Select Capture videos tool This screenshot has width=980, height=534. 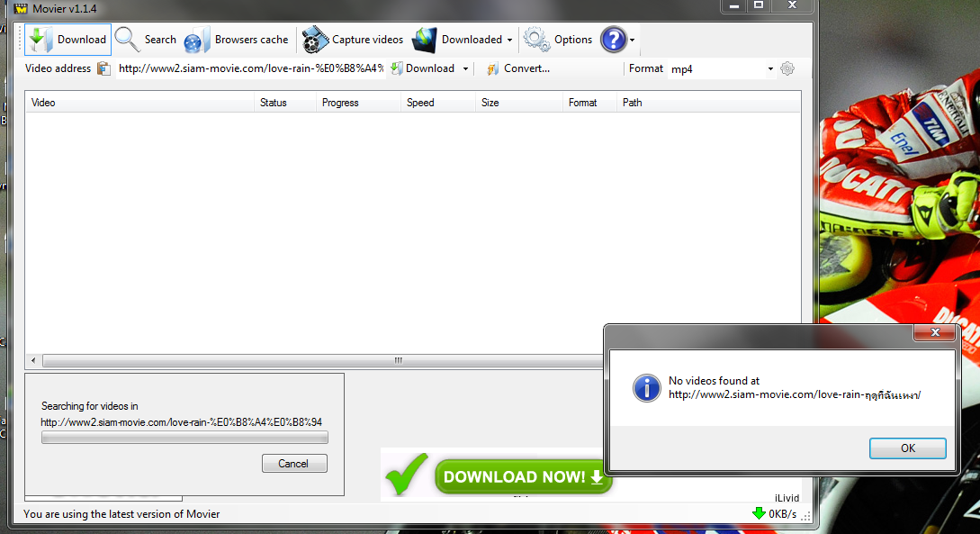(353, 40)
